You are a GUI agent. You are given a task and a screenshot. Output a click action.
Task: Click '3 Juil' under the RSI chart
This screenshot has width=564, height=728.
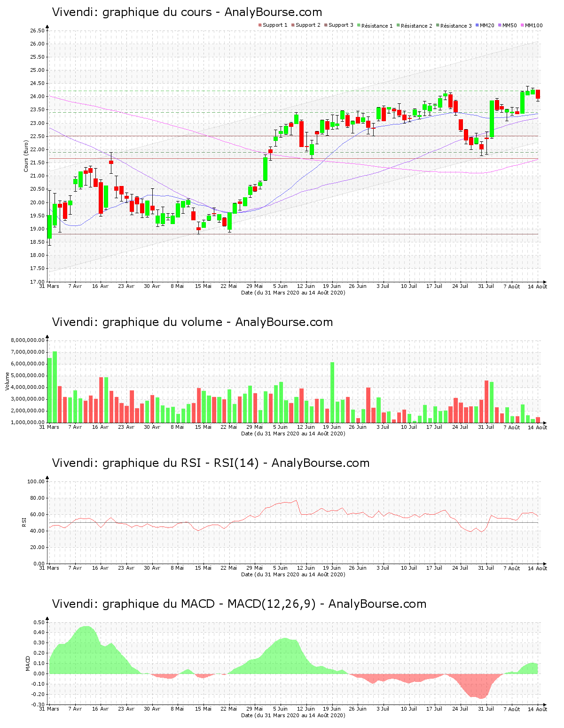[x=383, y=568]
